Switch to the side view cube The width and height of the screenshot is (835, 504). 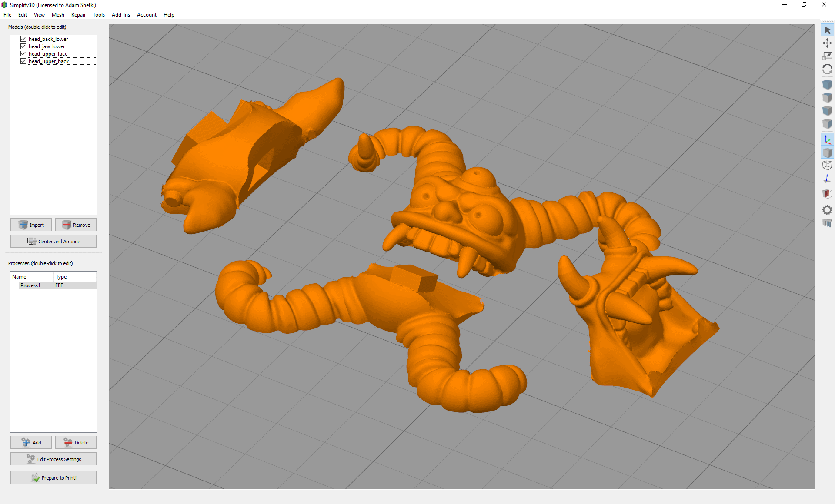tap(827, 124)
